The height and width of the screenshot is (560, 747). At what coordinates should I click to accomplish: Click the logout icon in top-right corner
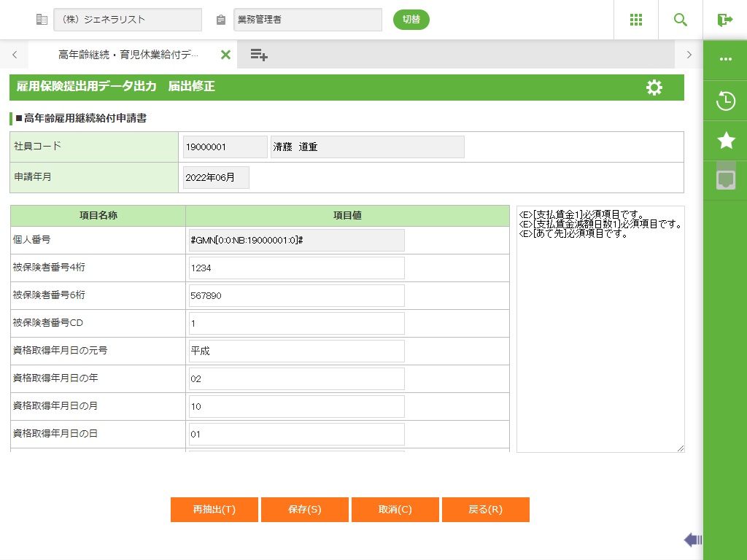coord(724,20)
